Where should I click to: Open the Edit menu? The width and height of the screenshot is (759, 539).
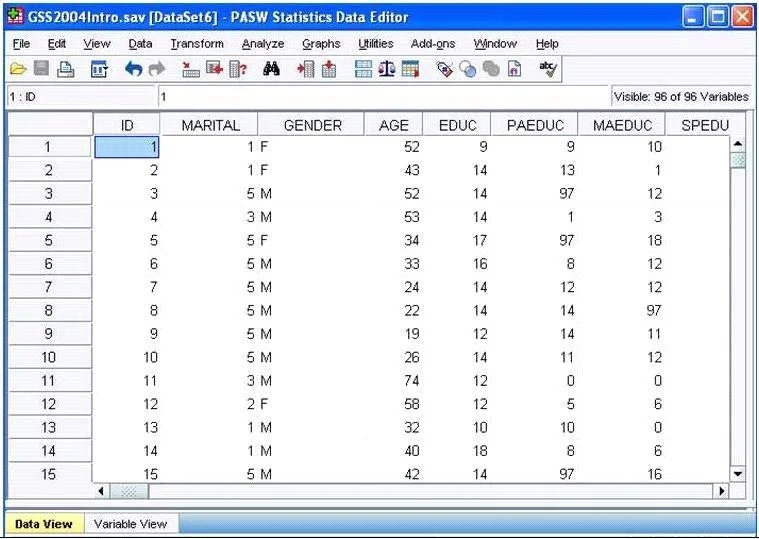[x=57, y=44]
